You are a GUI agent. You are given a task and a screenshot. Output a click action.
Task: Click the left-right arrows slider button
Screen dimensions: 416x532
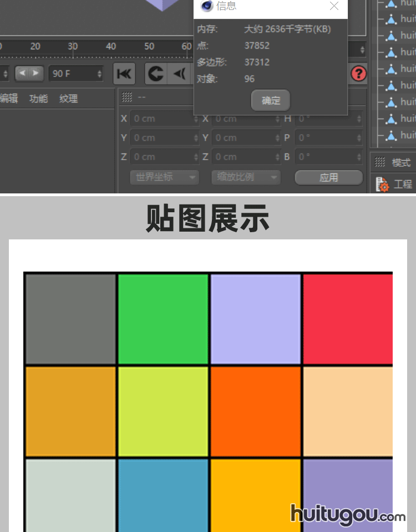point(29,73)
